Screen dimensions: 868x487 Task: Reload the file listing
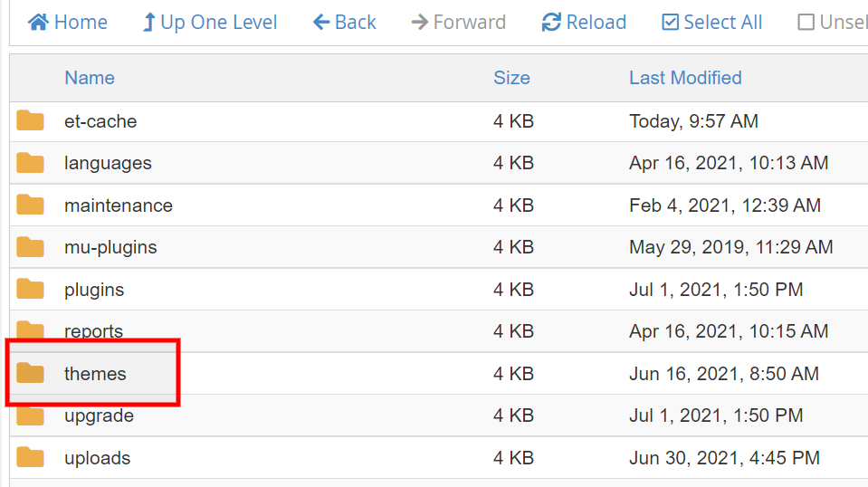click(x=584, y=23)
